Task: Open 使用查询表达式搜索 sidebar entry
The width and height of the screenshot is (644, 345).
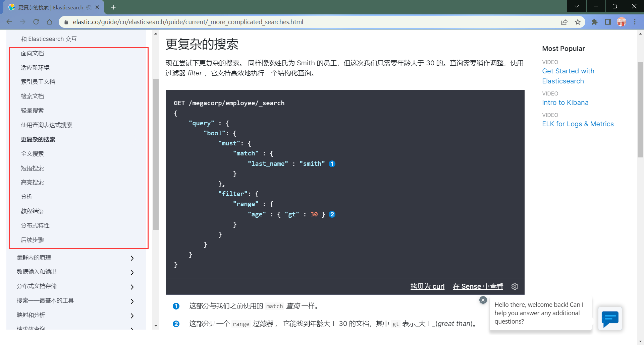Action: point(47,125)
